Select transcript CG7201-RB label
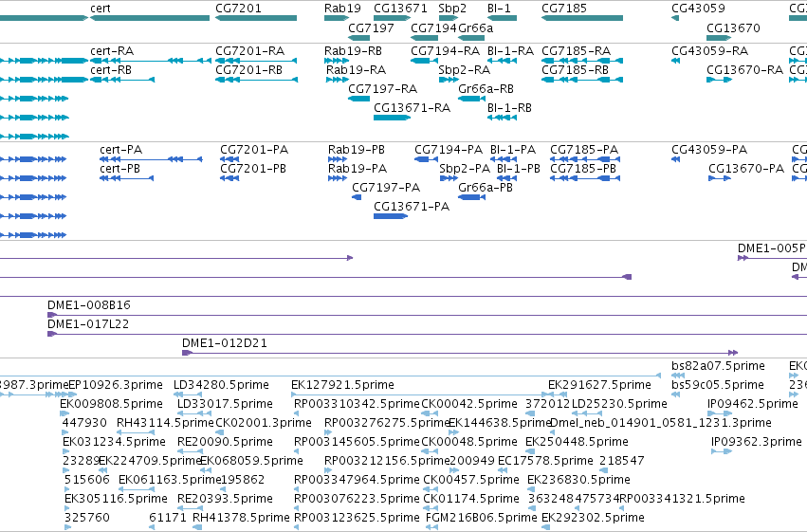Image resolution: width=807 pixels, height=532 pixels. (x=248, y=69)
